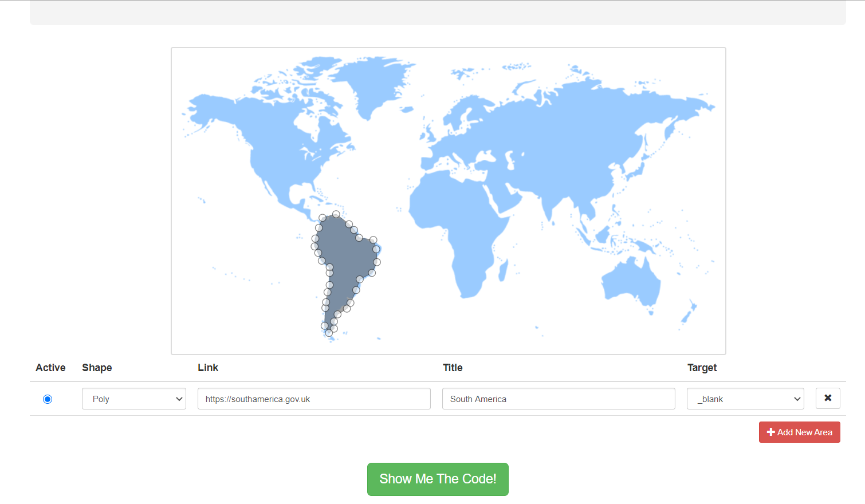Image resolution: width=865 pixels, height=504 pixels.
Task: Click the plus icon on Add New Area
Action: point(770,432)
